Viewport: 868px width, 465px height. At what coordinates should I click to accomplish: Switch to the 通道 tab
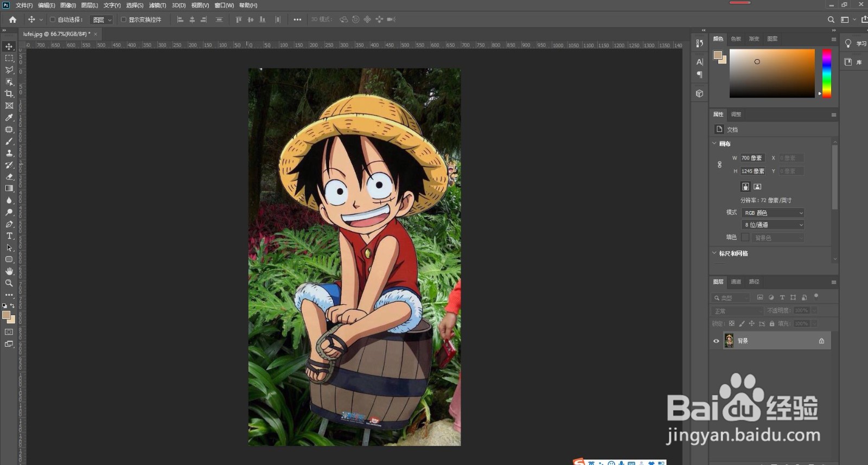[x=736, y=282]
